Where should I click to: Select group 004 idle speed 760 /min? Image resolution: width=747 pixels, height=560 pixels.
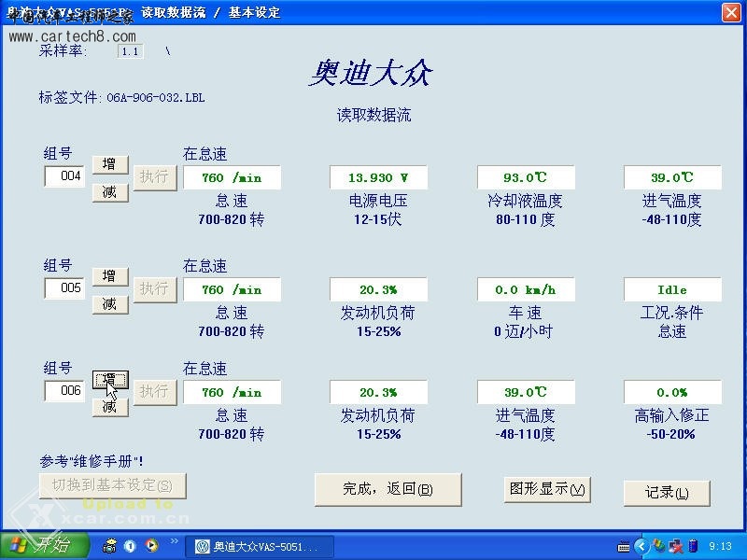tap(232, 177)
